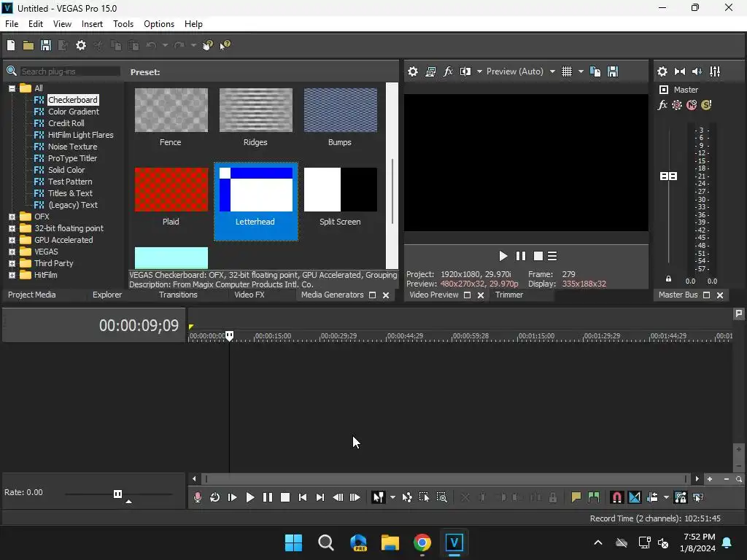This screenshot has width=747, height=560.
Task: Click the playback Rate slider handle
Action: tap(117, 494)
